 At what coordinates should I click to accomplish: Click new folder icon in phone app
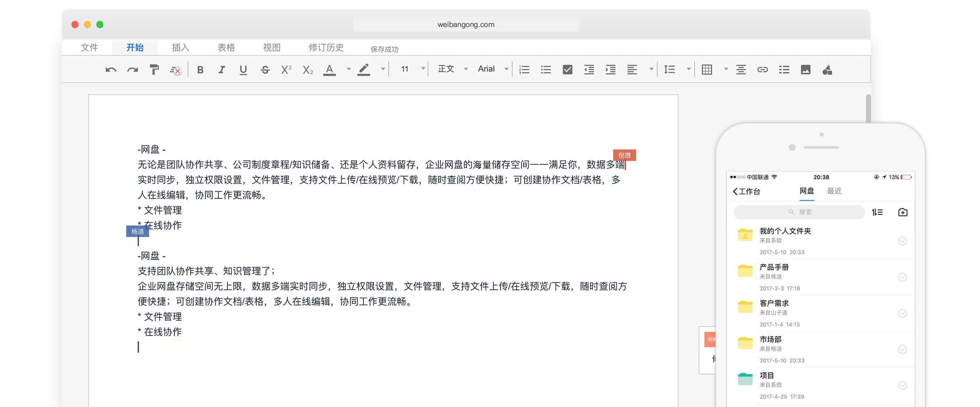(x=902, y=212)
